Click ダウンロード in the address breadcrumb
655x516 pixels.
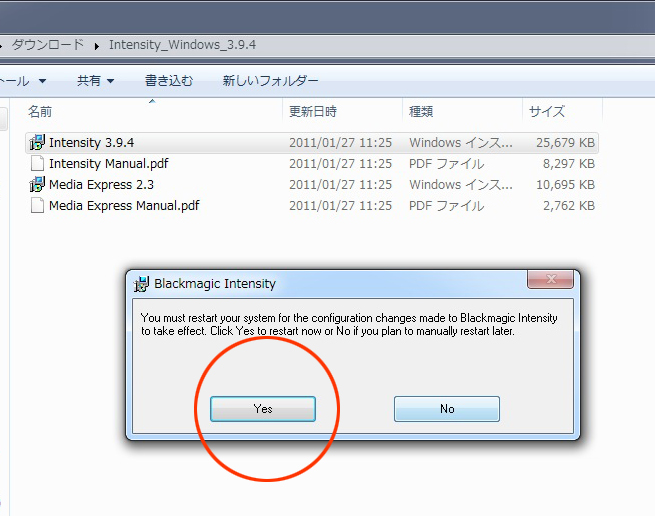click(x=48, y=44)
